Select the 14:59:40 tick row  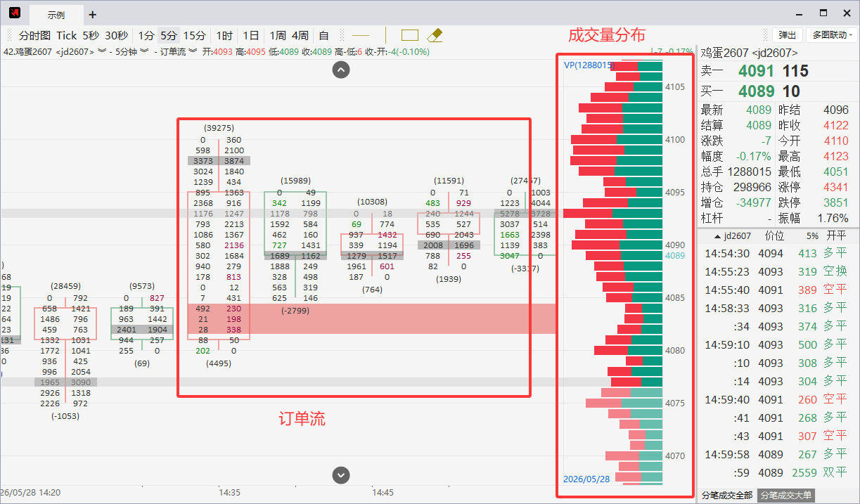[777, 399]
